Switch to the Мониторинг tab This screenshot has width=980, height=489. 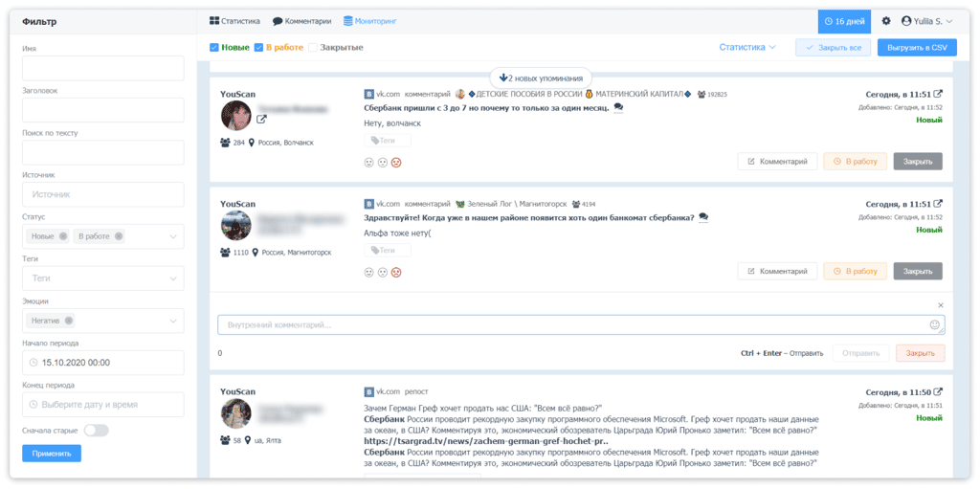[x=370, y=21]
